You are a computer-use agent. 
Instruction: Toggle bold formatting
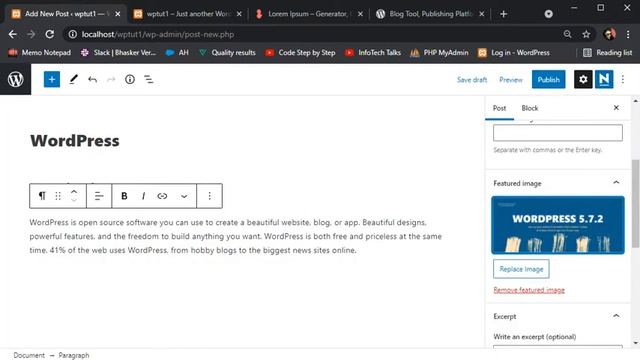(124, 196)
